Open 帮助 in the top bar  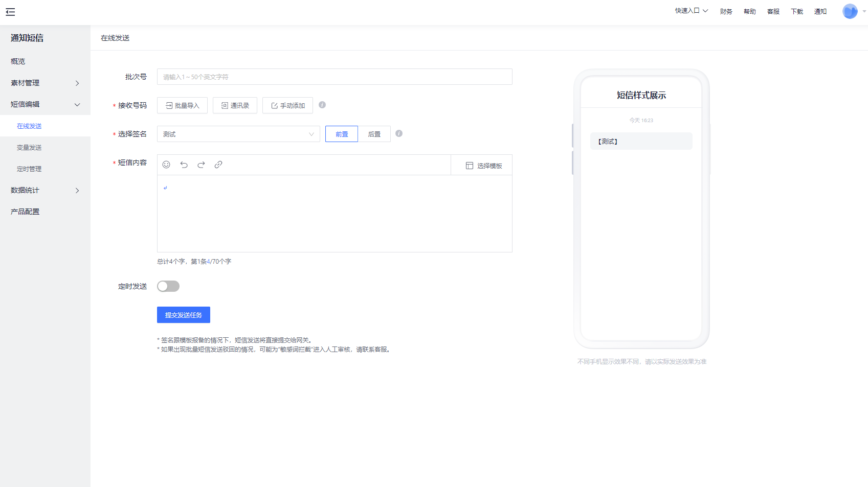(749, 11)
